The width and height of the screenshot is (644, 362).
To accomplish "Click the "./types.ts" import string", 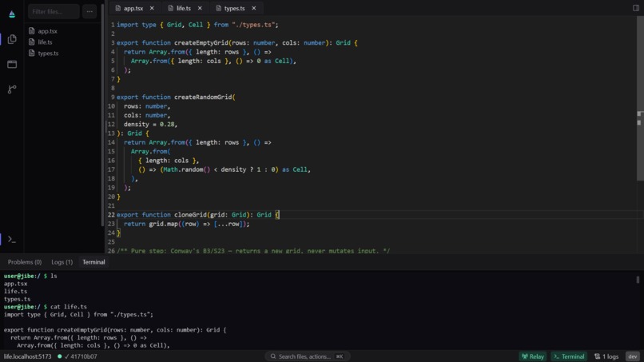I will pos(253,25).
